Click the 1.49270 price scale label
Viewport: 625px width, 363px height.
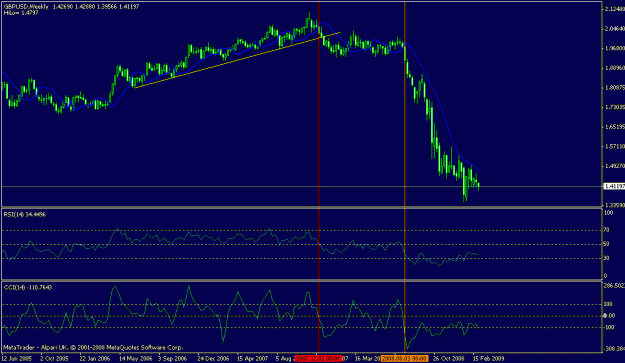(615, 166)
